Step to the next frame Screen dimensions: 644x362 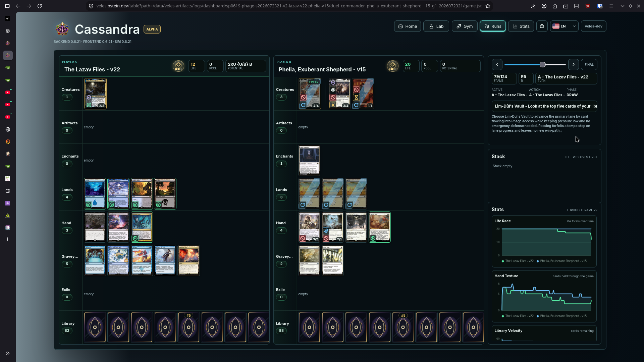574,64
